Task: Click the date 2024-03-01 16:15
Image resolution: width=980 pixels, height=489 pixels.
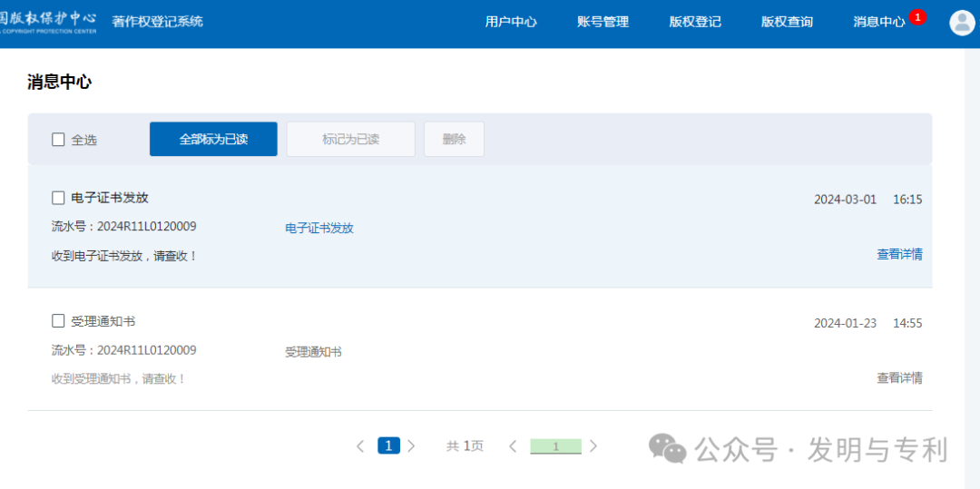Action: [x=868, y=200]
